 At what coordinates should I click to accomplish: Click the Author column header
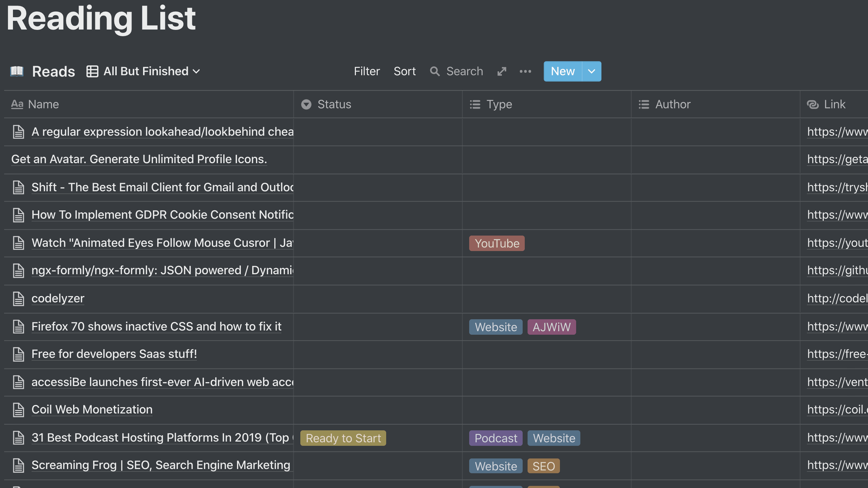[673, 104]
